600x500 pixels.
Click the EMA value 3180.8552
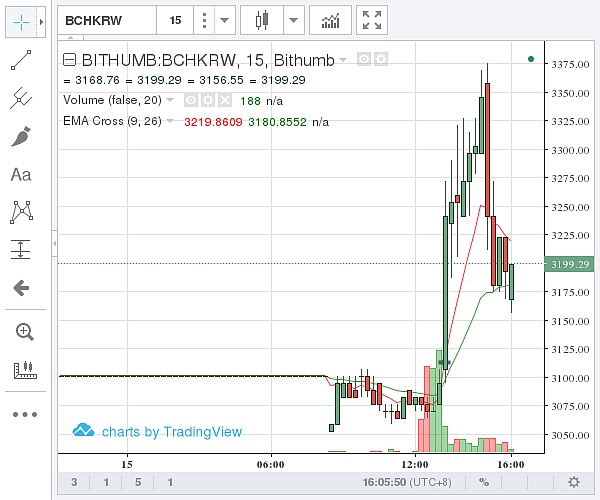point(277,122)
